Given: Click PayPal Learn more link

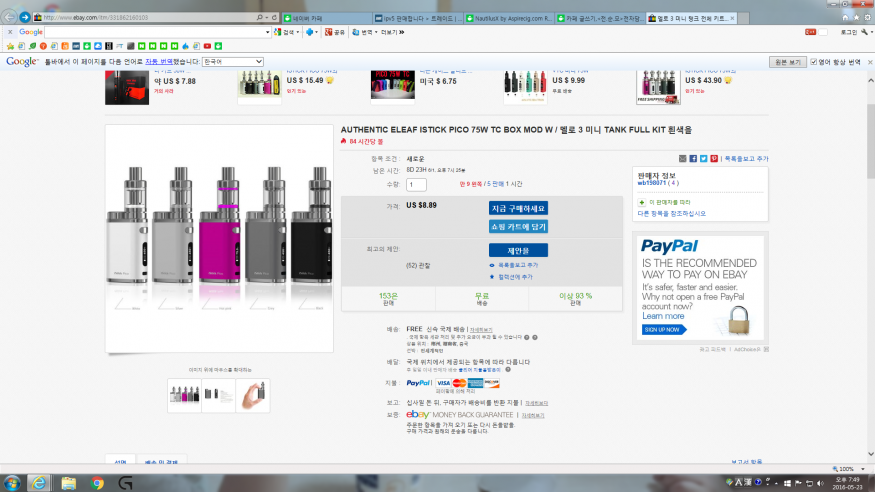Looking at the screenshot, I should (x=663, y=316).
